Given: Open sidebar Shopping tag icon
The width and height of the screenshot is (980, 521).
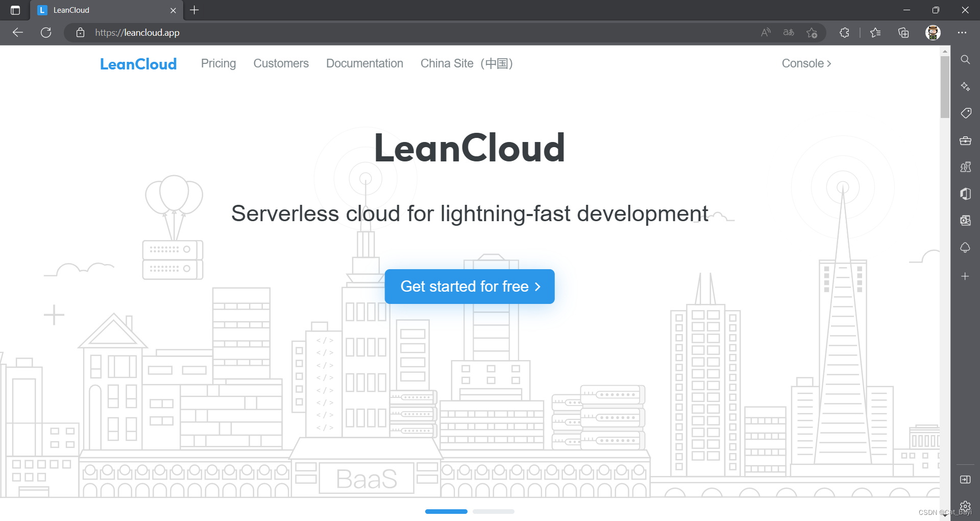Looking at the screenshot, I should 965,113.
